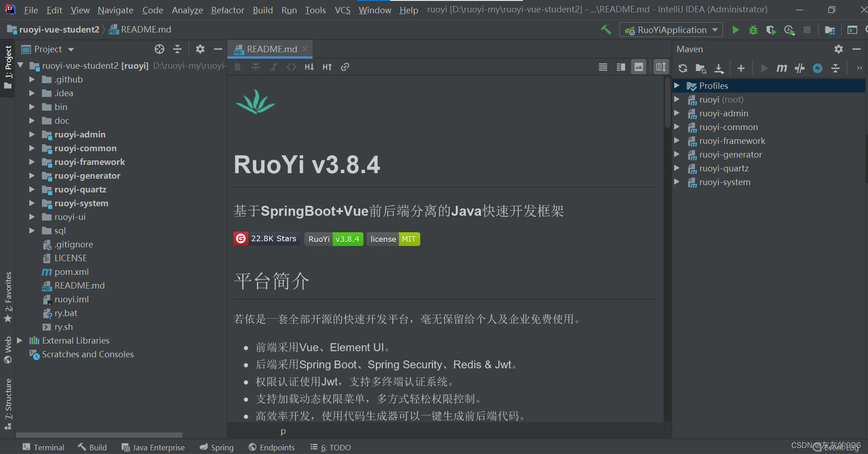The width and height of the screenshot is (868, 454).
Task: Apply strikethrough in markdown toolbar
Action: [256, 67]
